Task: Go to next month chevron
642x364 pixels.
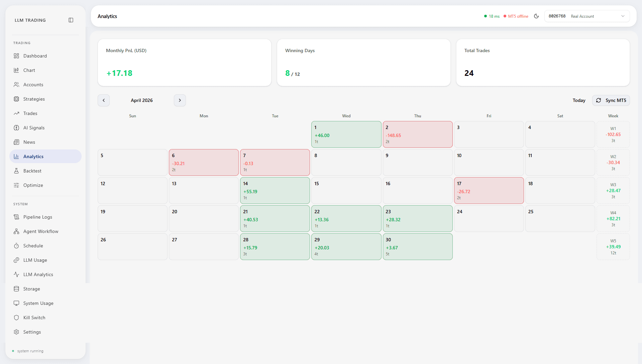Action: (180, 100)
